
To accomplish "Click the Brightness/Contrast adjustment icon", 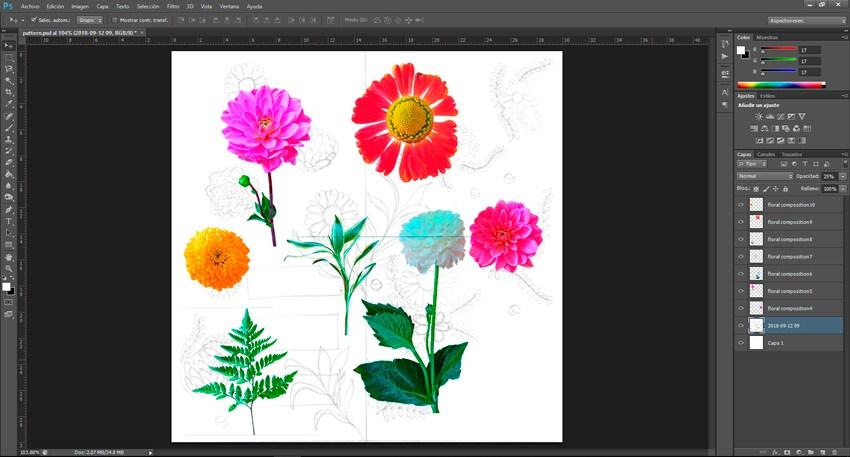I will [759, 117].
